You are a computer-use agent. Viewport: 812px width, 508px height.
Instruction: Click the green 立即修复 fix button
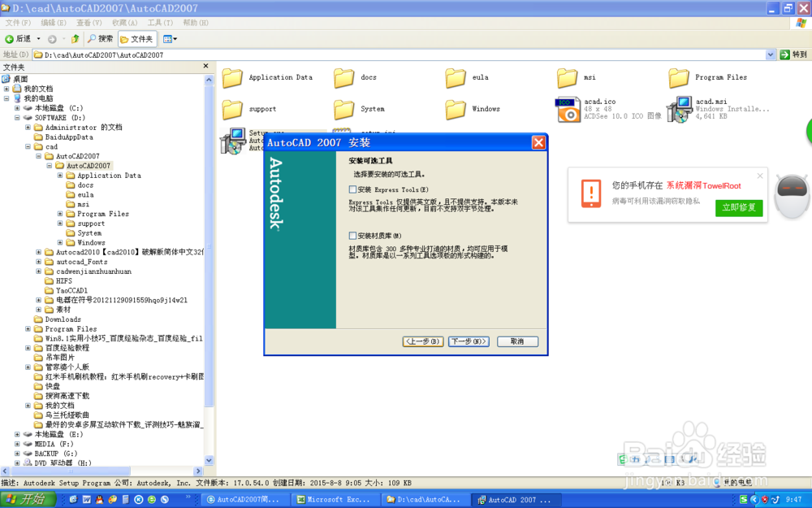tap(739, 208)
